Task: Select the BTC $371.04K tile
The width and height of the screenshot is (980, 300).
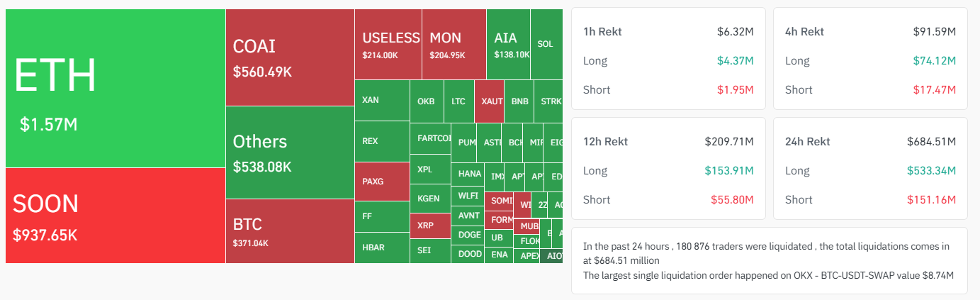Action: coord(290,231)
